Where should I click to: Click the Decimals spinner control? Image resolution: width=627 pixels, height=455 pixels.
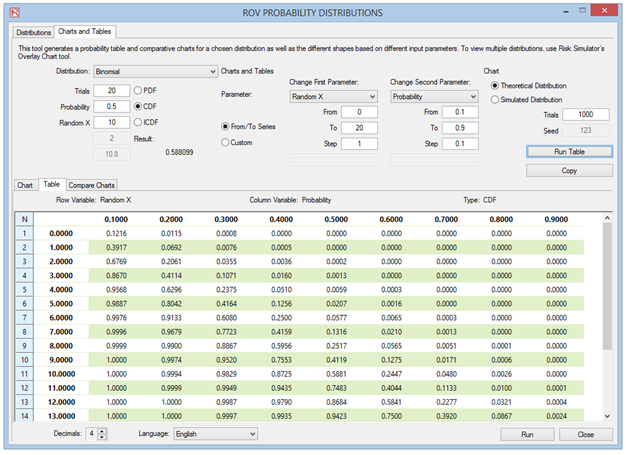(x=96, y=433)
